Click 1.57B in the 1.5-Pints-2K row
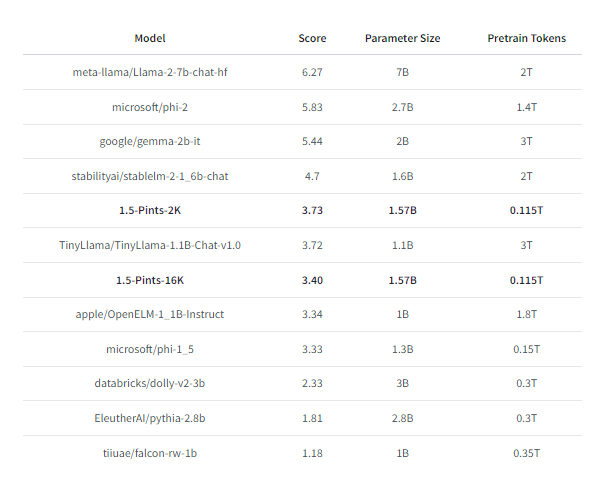The image size is (602, 483). click(x=402, y=210)
